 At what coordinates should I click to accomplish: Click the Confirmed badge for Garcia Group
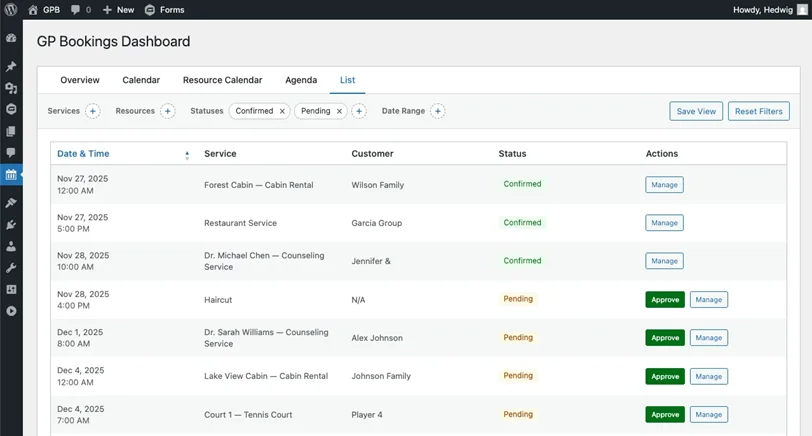[x=522, y=223]
